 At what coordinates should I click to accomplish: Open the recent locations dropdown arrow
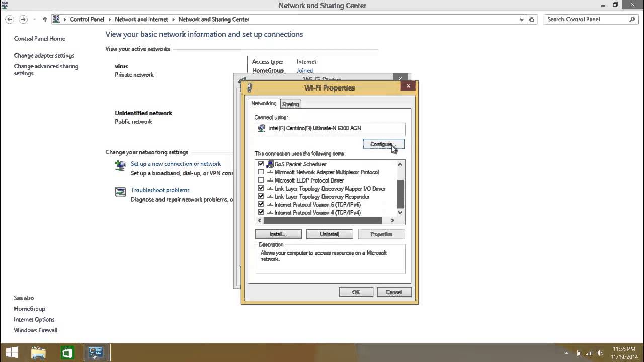tap(34, 19)
